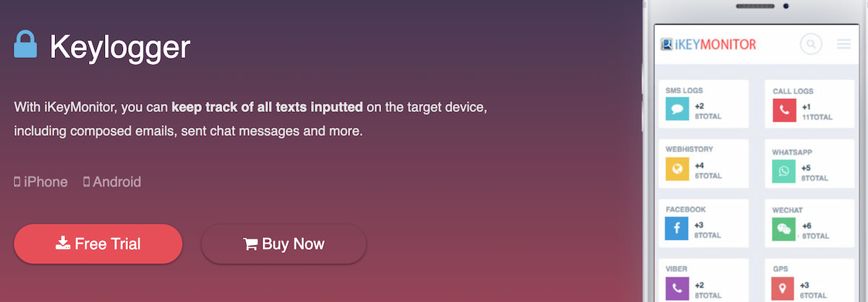Click the shopping cart icon in Buy Now
Screen dimensions: 868x302
(x=251, y=244)
